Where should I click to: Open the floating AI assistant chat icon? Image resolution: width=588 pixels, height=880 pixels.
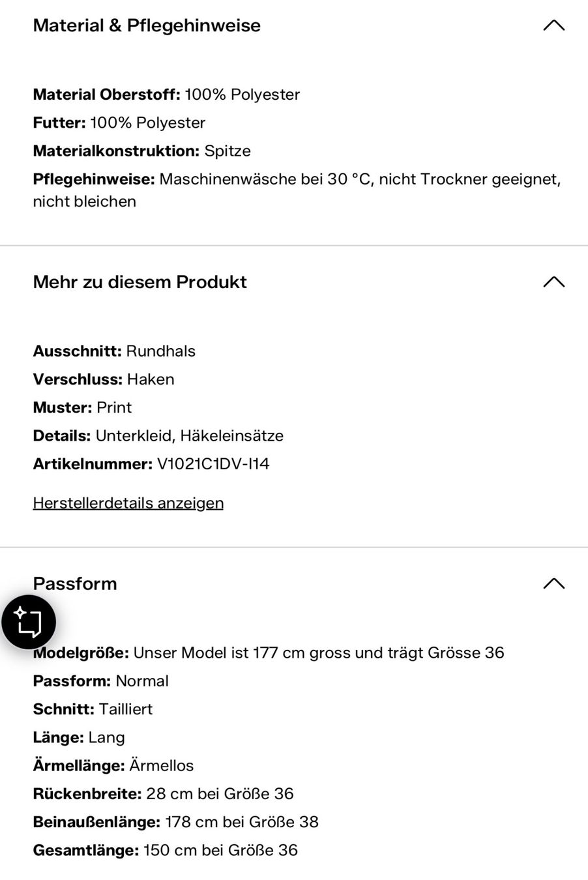[29, 622]
